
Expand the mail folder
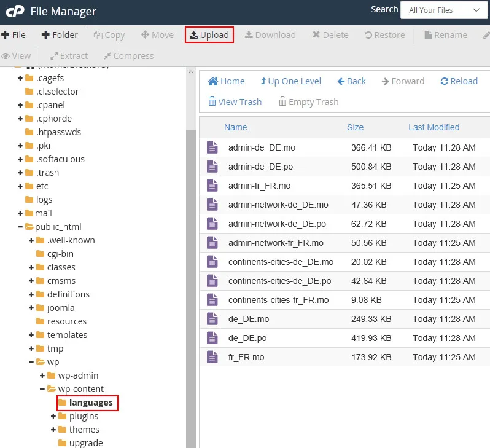point(20,213)
